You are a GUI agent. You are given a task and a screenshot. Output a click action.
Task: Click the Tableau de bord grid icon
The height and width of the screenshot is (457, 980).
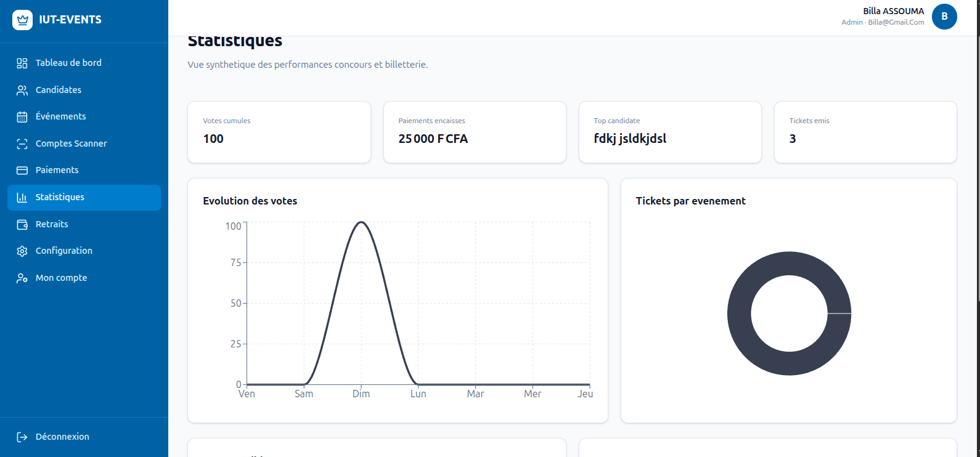(22, 63)
